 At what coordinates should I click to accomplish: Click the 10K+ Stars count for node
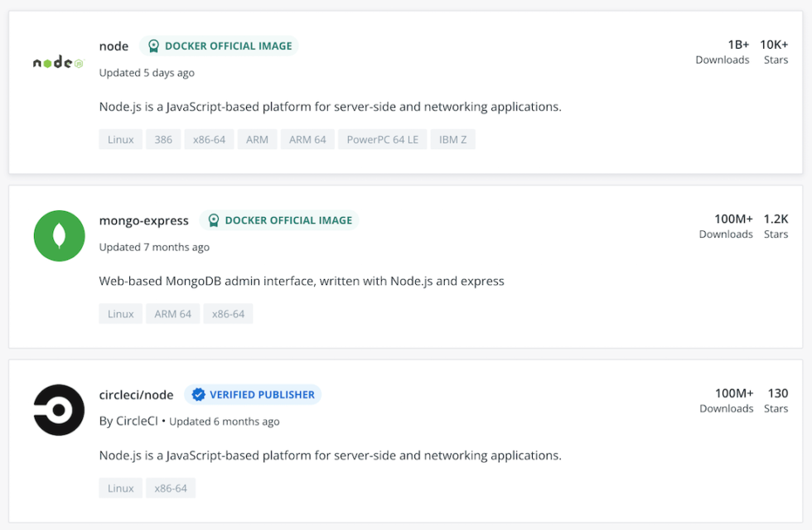(x=776, y=51)
